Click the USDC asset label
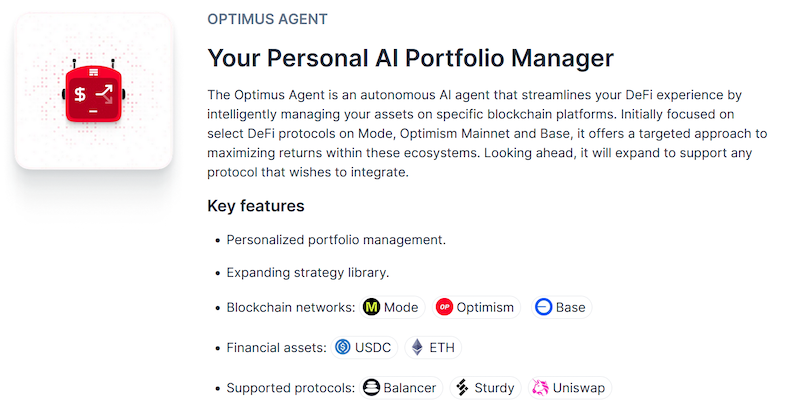 (373, 347)
